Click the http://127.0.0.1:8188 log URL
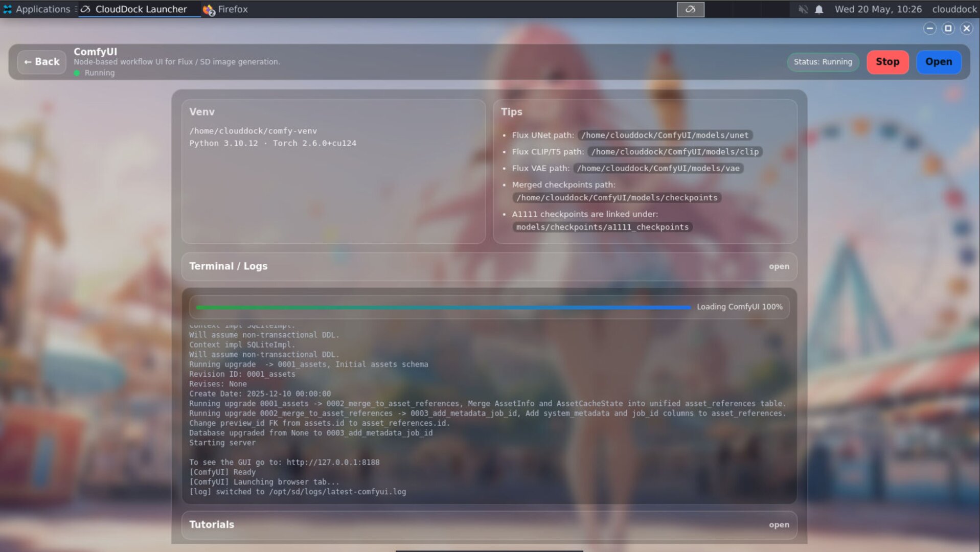 point(333,463)
